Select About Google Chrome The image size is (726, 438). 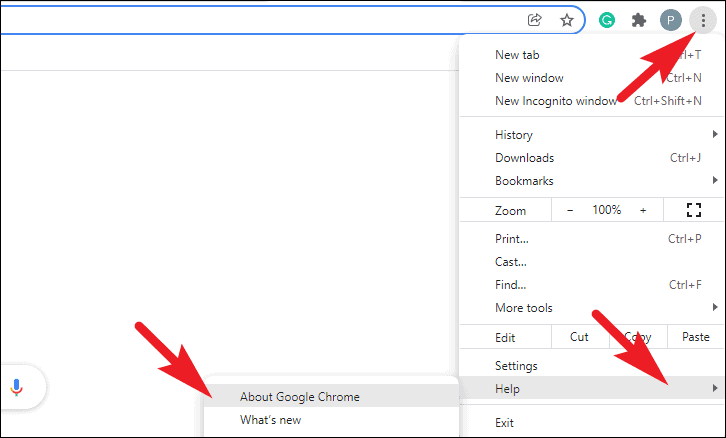331,397
